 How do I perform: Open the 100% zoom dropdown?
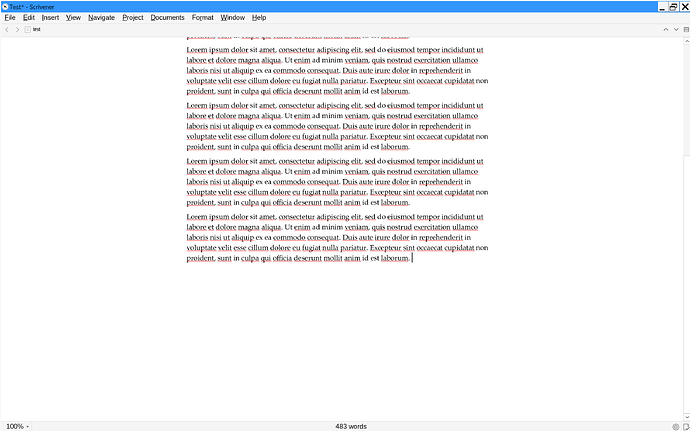coord(18,426)
